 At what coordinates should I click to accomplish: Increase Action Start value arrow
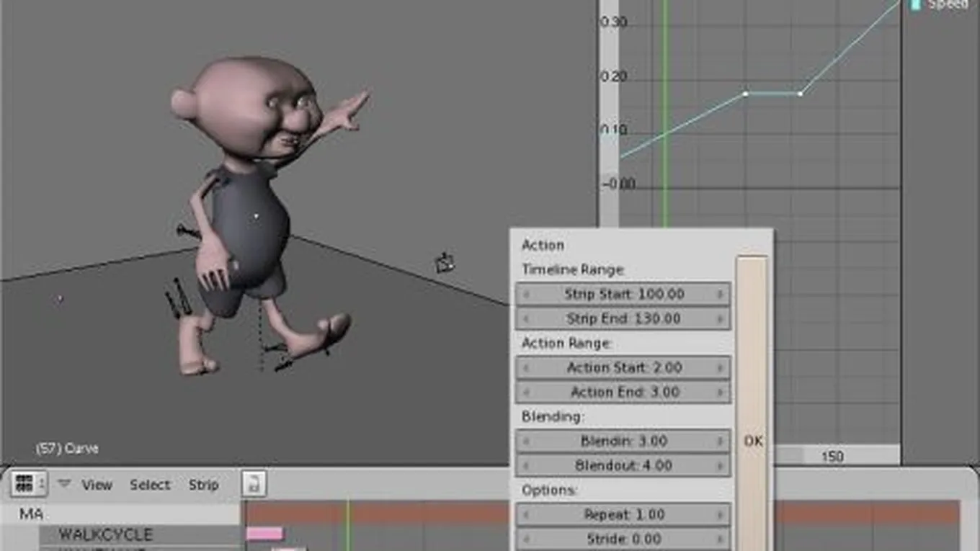click(x=719, y=367)
